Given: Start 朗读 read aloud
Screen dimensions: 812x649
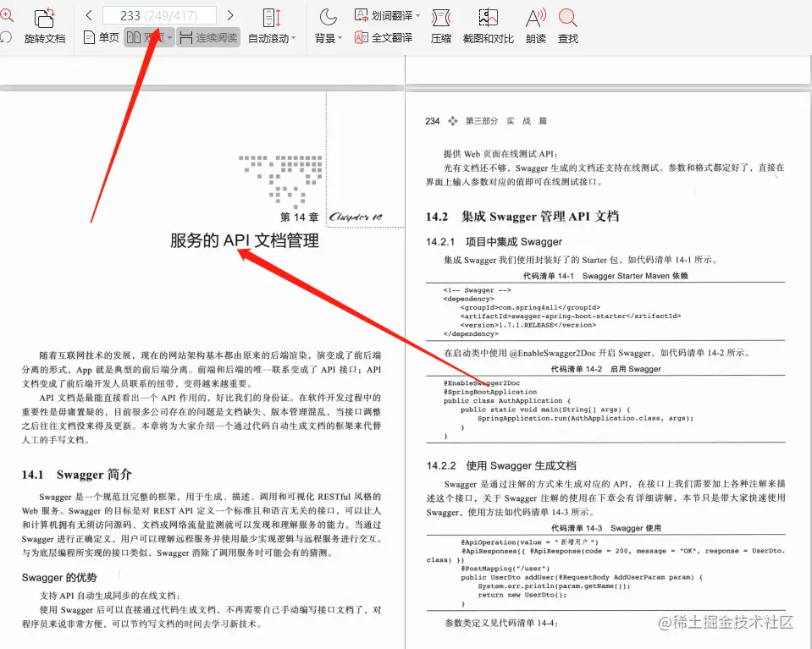Looking at the screenshot, I should tap(536, 26).
